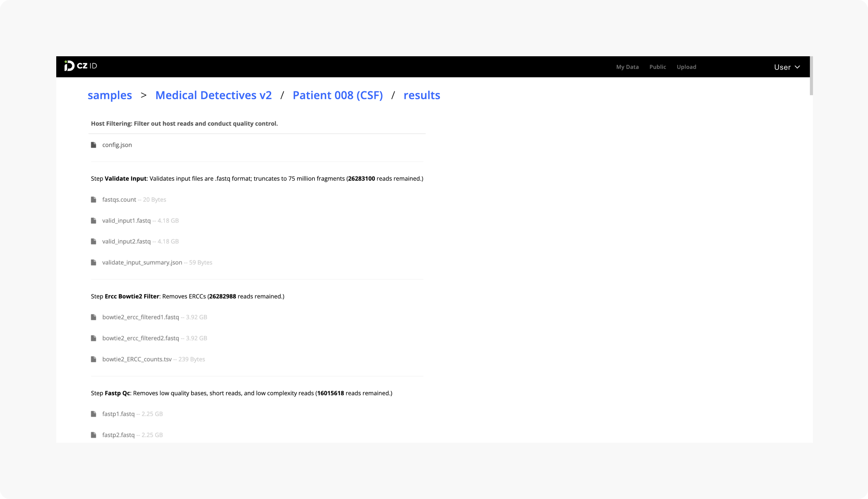Open the User dropdown menu
The image size is (868, 499).
[x=787, y=67]
